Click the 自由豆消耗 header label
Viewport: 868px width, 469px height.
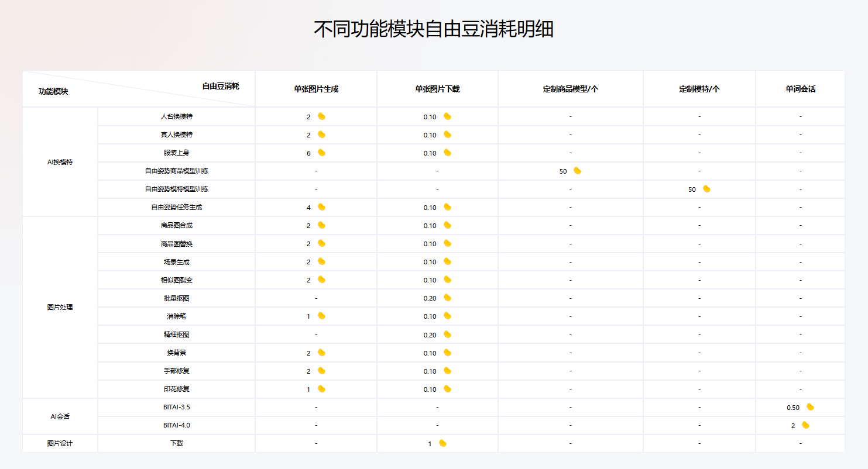click(x=221, y=86)
